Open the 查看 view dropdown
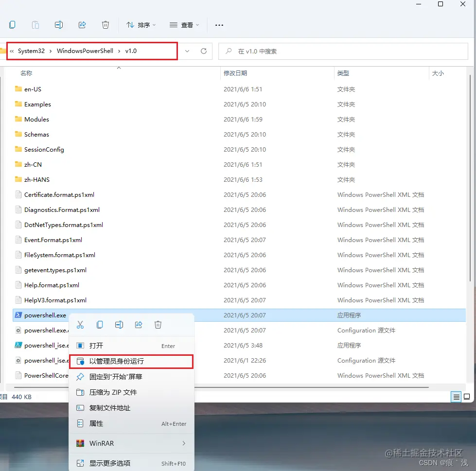 point(184,25)
